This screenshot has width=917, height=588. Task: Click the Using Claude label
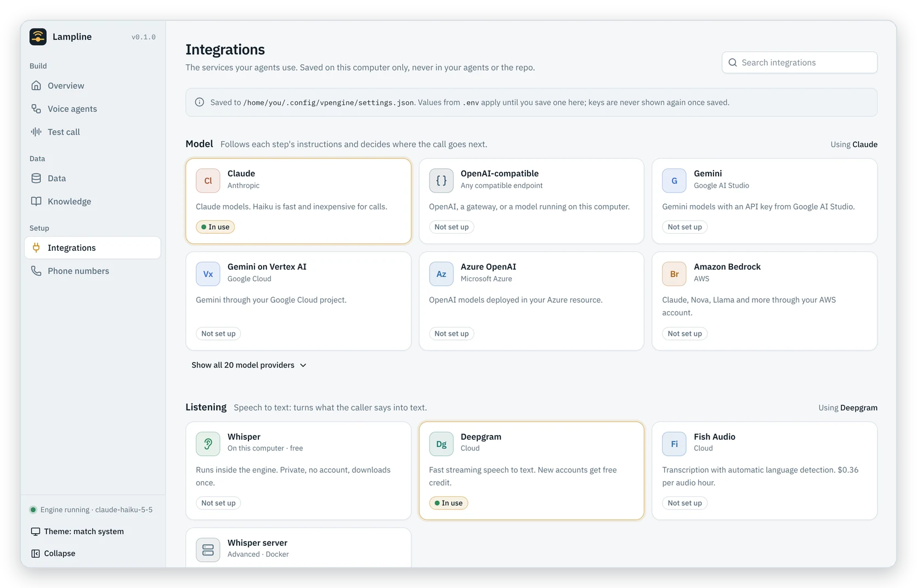tap(854, 144)
